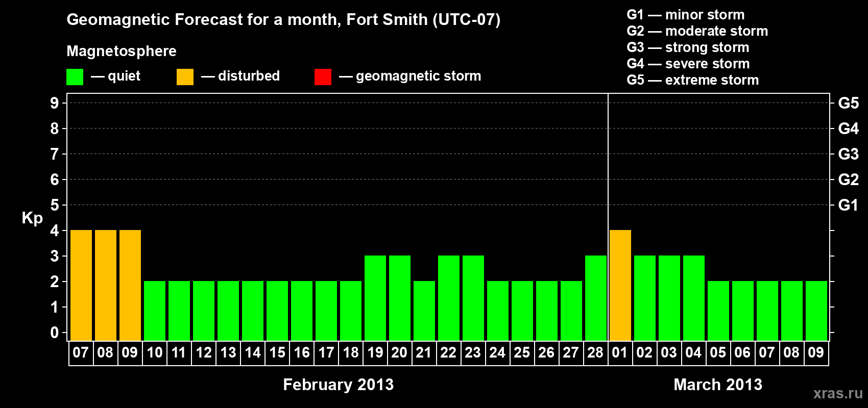Click the Magnetosphere heading

(x=122, y=51)
